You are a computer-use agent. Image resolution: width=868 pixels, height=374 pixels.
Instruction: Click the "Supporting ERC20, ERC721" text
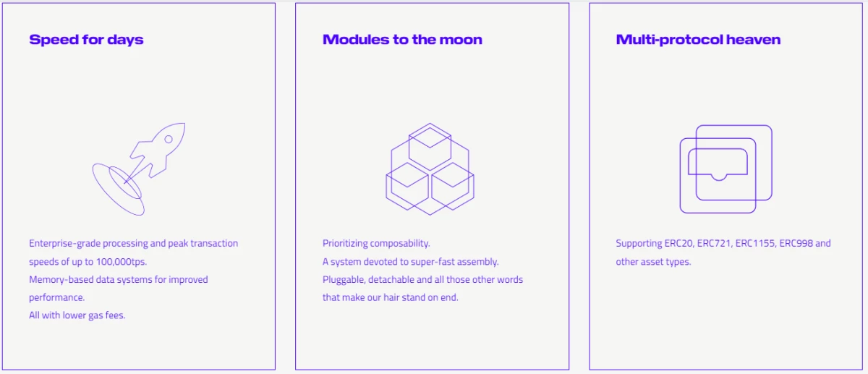pyautogui.click(x=723, y=243)
